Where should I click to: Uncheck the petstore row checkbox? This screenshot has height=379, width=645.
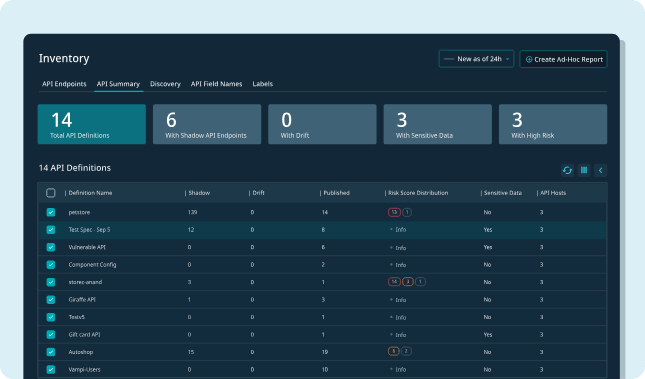[x=51, y=212]
